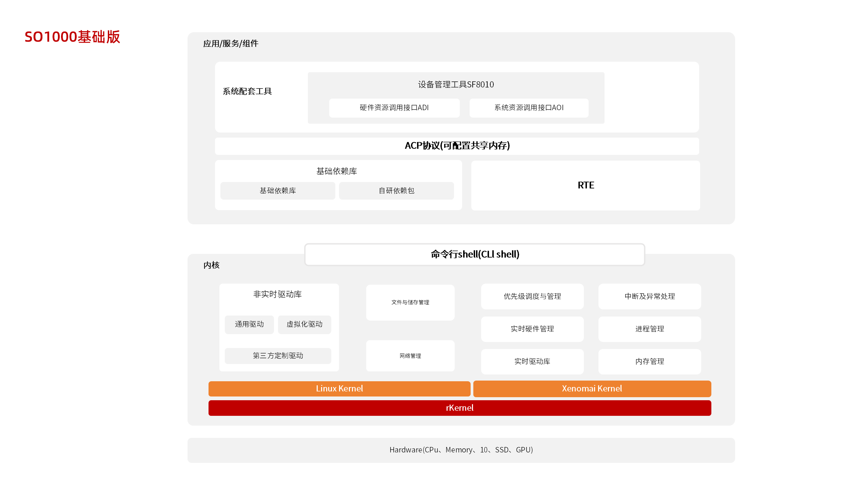Image resolution: width=868 pixels, height=488 pixels.
Task: Click the SO1000基础版 title text
Action: [72, 37]
